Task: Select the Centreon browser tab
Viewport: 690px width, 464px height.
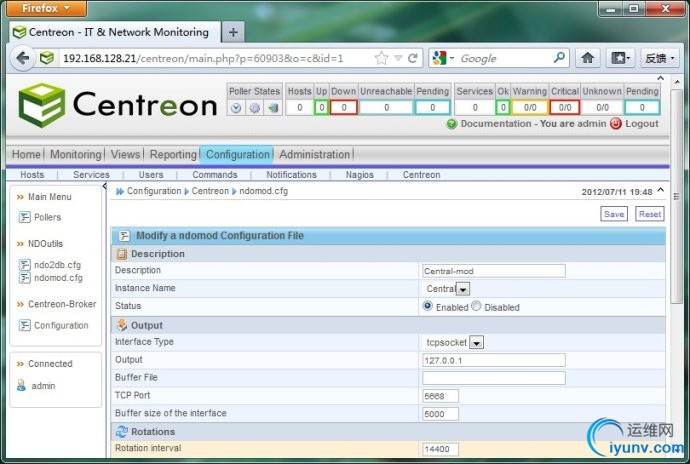Action: (114, 32)
